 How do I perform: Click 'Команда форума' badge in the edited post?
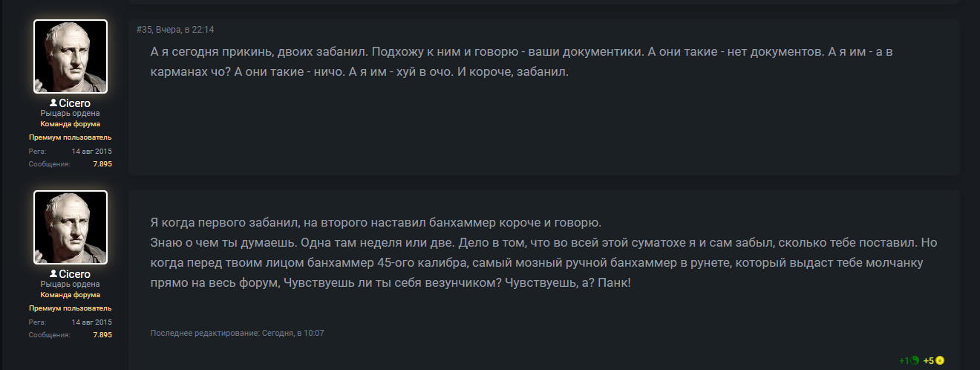(71, 295)
